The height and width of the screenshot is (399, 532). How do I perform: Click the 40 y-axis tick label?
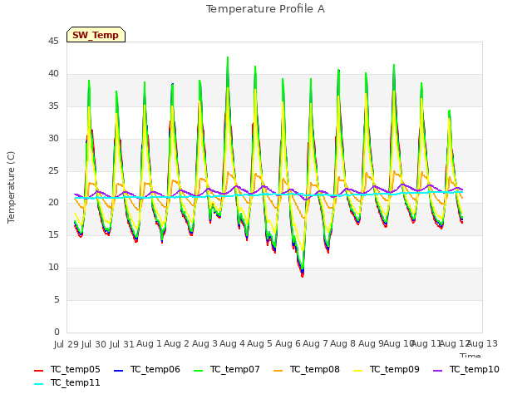(x=53, y=74)
